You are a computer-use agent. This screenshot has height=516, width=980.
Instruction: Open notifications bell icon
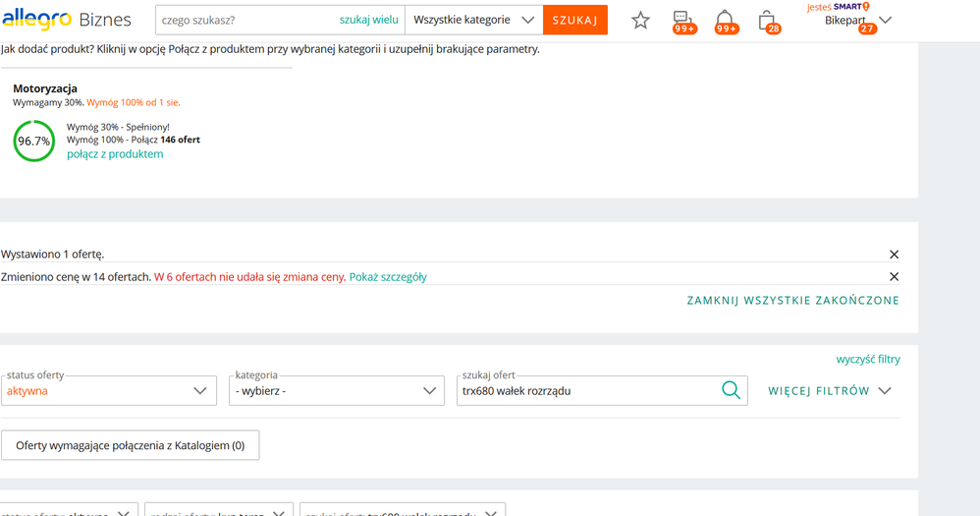pos(725,19)
